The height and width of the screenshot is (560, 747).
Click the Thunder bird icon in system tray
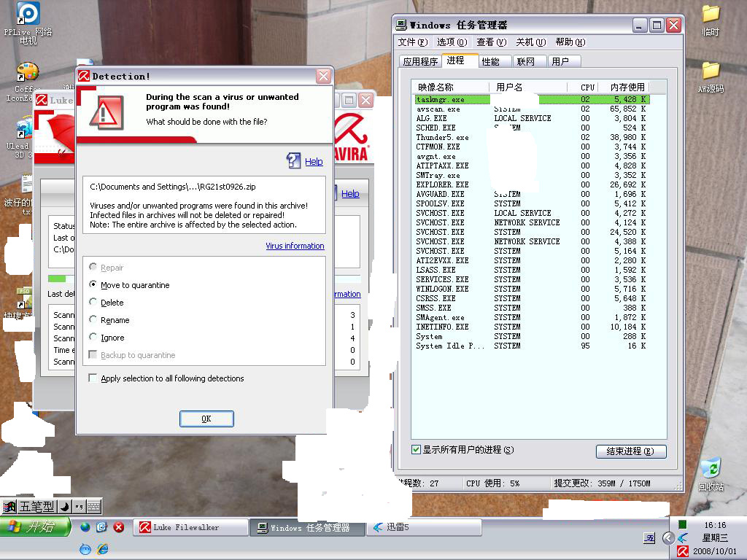tap(683, 538)
